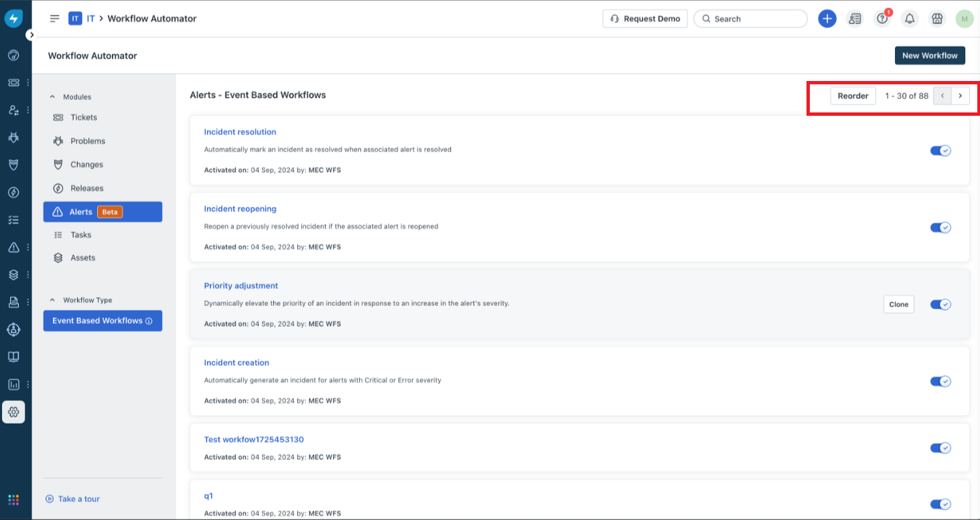Click the blue plus create button
Screen dimensions: 980x520
click(x=827, y=19)
